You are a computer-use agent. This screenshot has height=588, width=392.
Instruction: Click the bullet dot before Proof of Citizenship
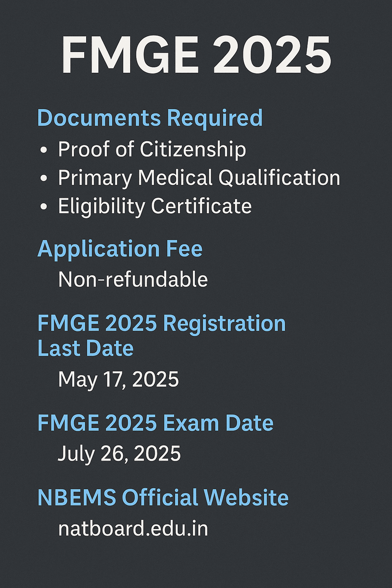click(44, 150)
